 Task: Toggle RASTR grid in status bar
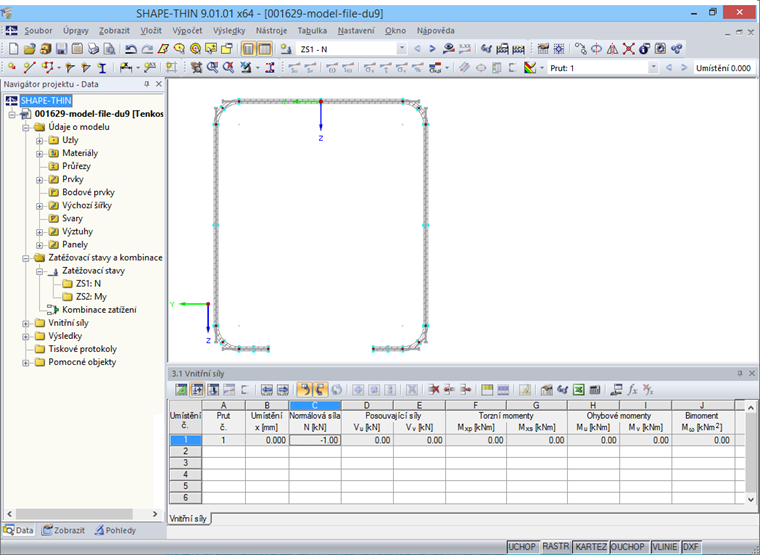tap(555, 546)
